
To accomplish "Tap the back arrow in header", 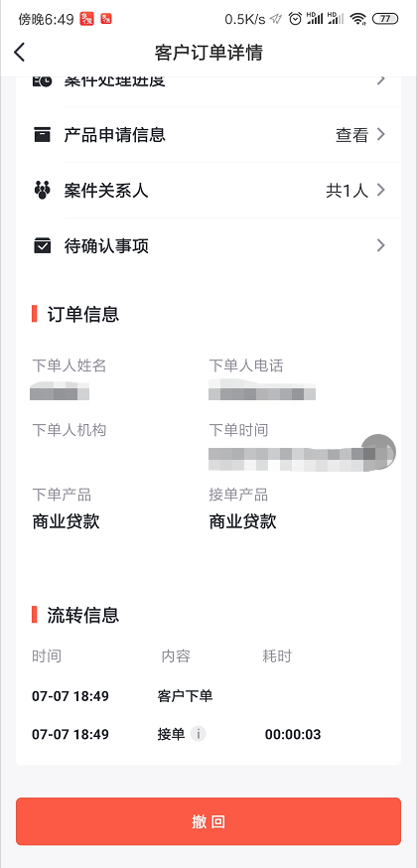I will (20, 53).
